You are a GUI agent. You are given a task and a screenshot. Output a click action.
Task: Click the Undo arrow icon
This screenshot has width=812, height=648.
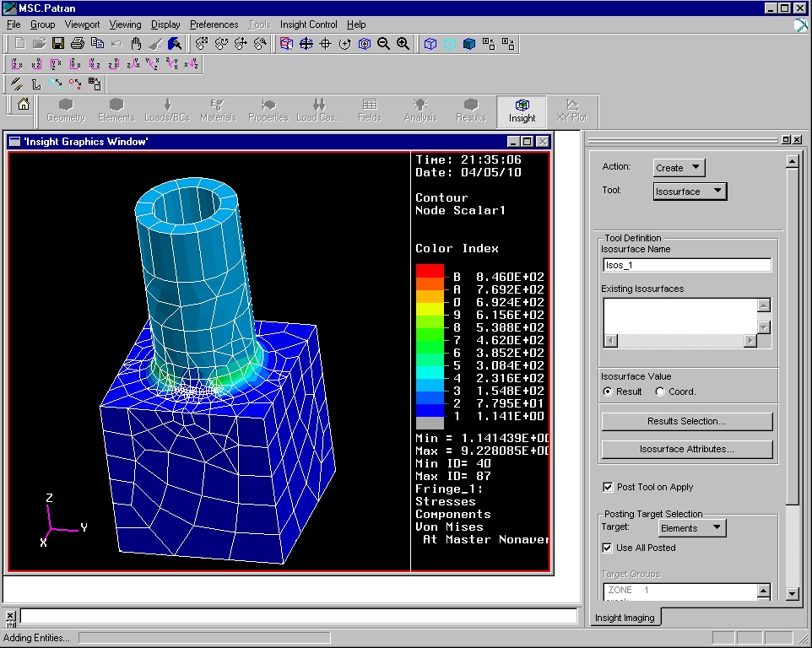[x=116, y=44]
